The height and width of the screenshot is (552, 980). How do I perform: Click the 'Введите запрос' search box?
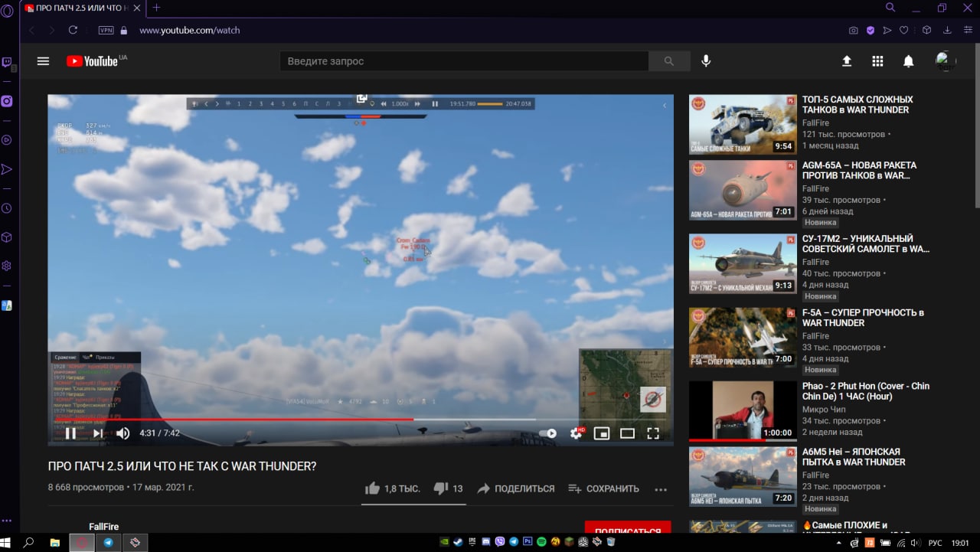click(464, 61)
